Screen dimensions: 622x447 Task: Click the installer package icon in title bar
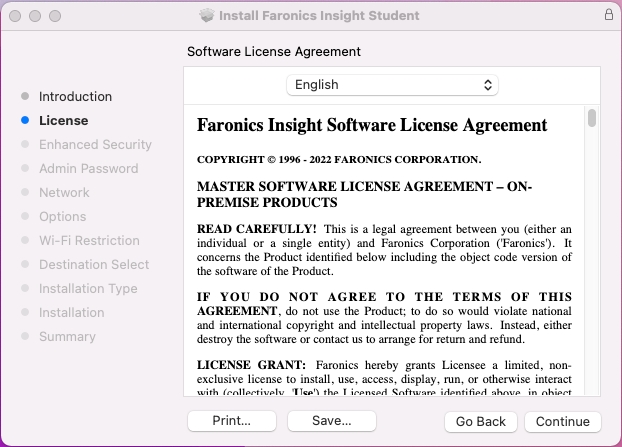pos(207,16)
